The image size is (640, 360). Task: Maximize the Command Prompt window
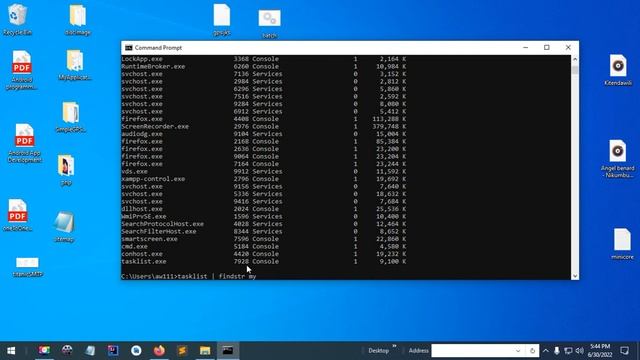[547, 48]
